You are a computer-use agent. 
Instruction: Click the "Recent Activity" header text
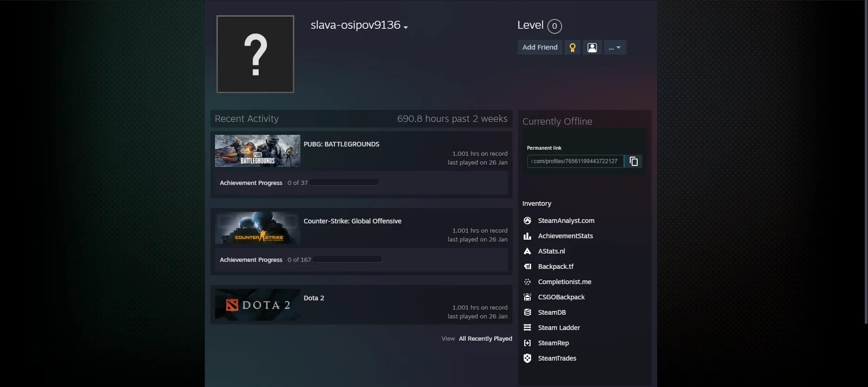247,119
